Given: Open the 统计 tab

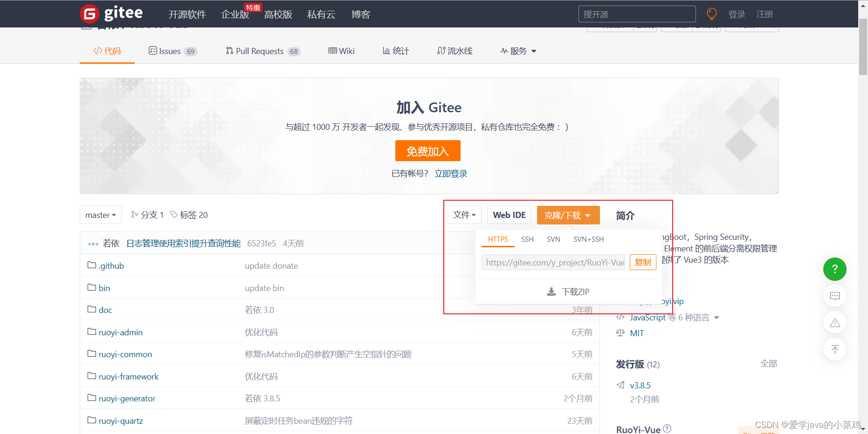Looking at the screenshot, I should (x=396, y=51).
